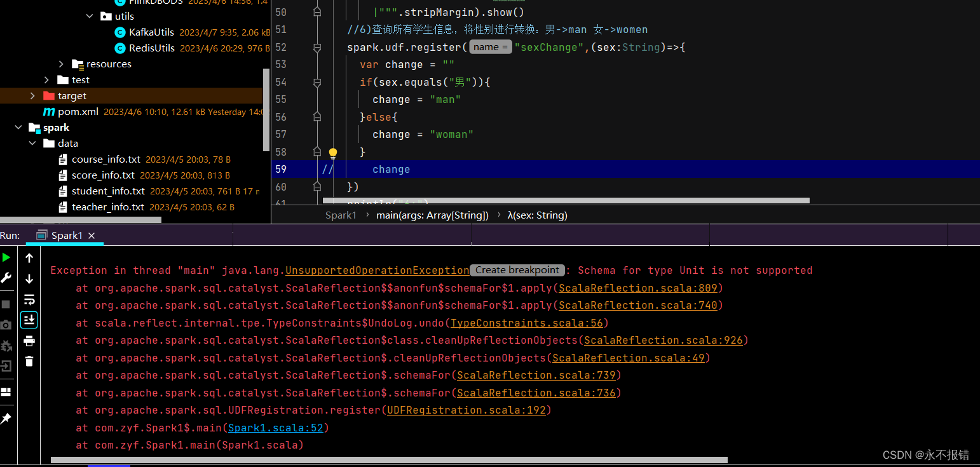Pin the Run tool window tab
This screenshot has height=467, width=980.
[x=6, y=418]
